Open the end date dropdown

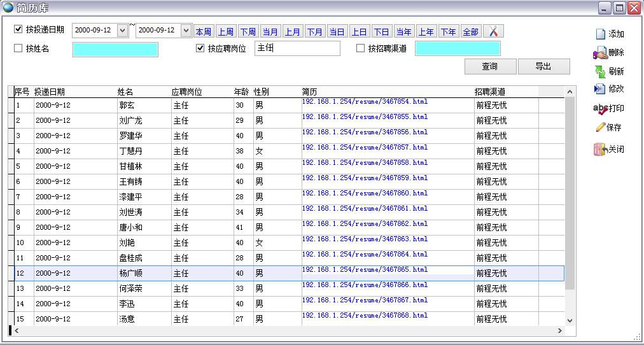(x=186, y=31)
